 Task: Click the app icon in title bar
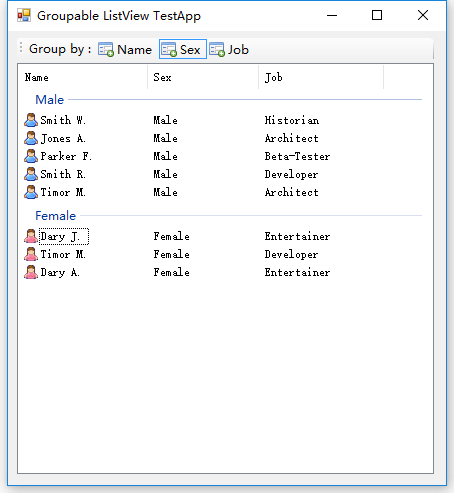[24, 15]
